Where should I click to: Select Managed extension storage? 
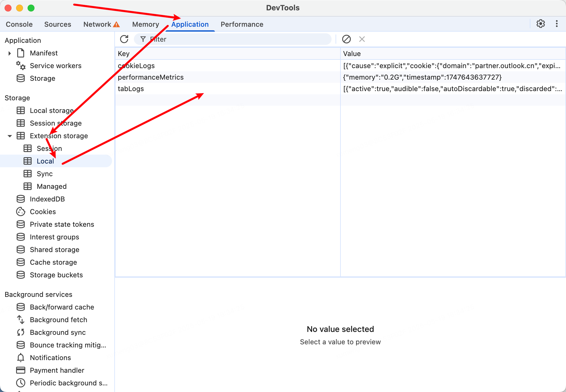[x=51, y=187]
